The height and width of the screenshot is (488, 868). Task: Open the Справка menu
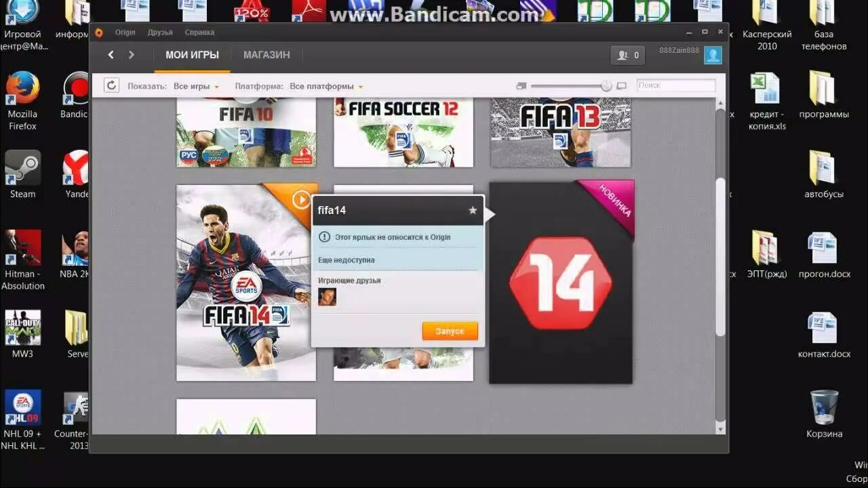(x=199, y=33)
